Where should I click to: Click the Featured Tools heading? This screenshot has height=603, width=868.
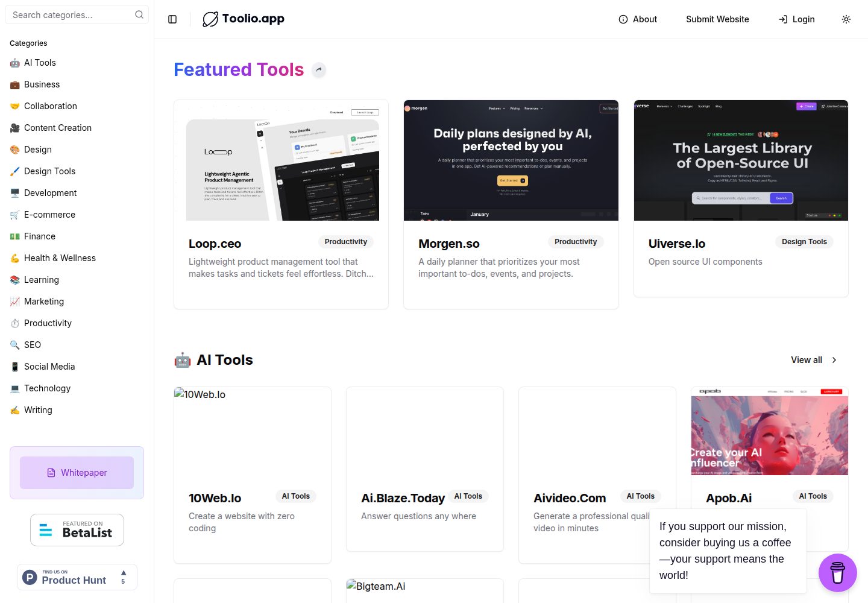pyautogui.click(x=239, y=70)
